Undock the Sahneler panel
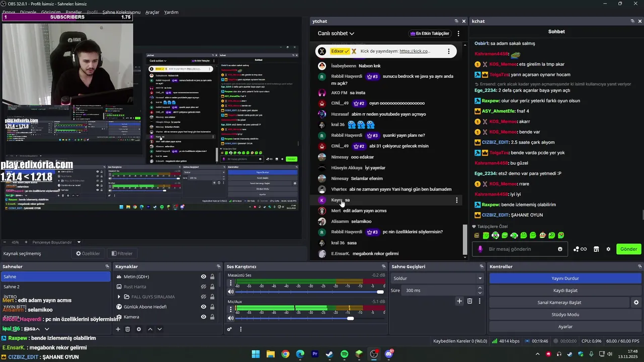This screenshot has height=362, width=644. (x=107, y=266)
